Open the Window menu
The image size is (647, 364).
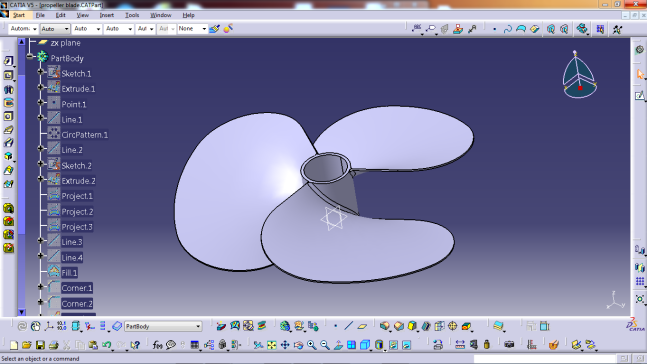(x=161, y=15)
